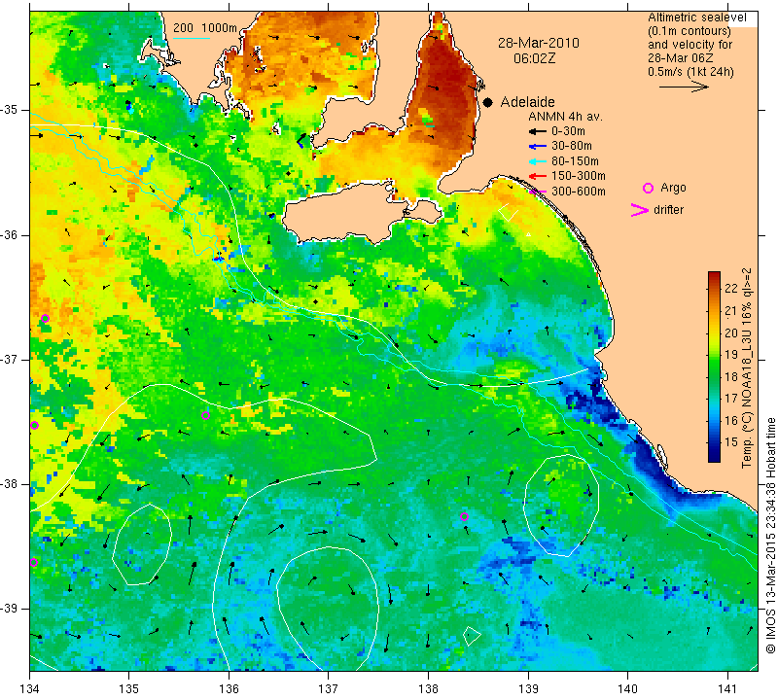This screenshot has height=700, width=778.
Task: Click the 'Adelaide' city label
Action: (527, 102)
